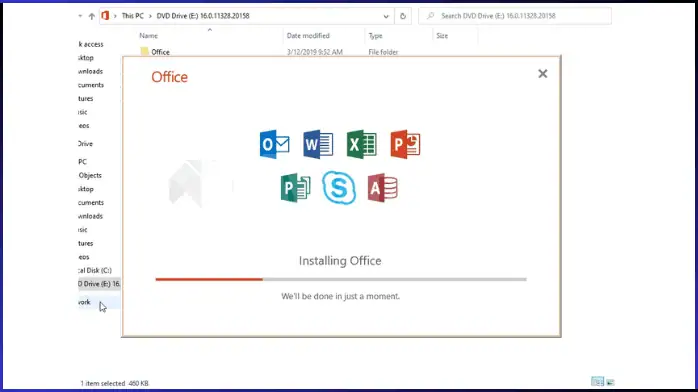The image size is (698, 392).
Task: Click the Skype for Business icon
Action: click(x=339, y=188)
